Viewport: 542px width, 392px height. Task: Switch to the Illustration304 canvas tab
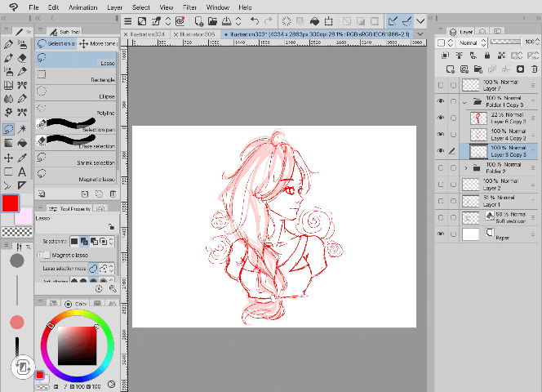click(149, 34)
